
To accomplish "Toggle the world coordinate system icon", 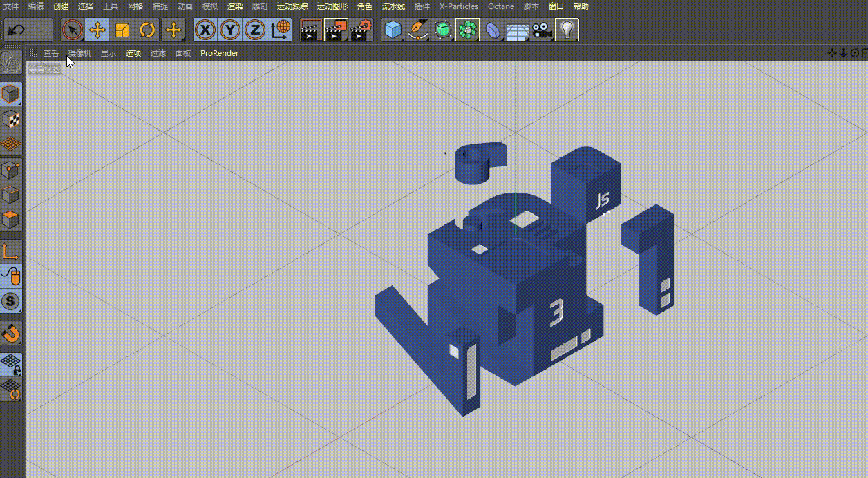I will [x=280, y=30].
